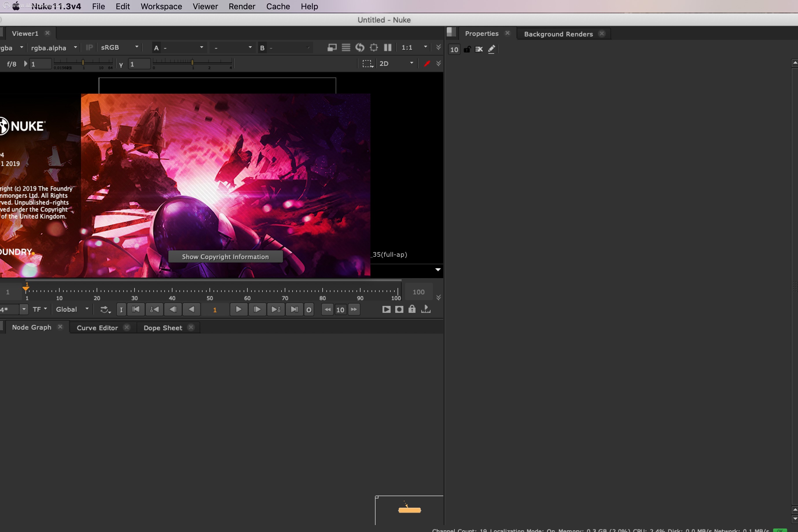Go to last frame button

[x=294, y=309]
